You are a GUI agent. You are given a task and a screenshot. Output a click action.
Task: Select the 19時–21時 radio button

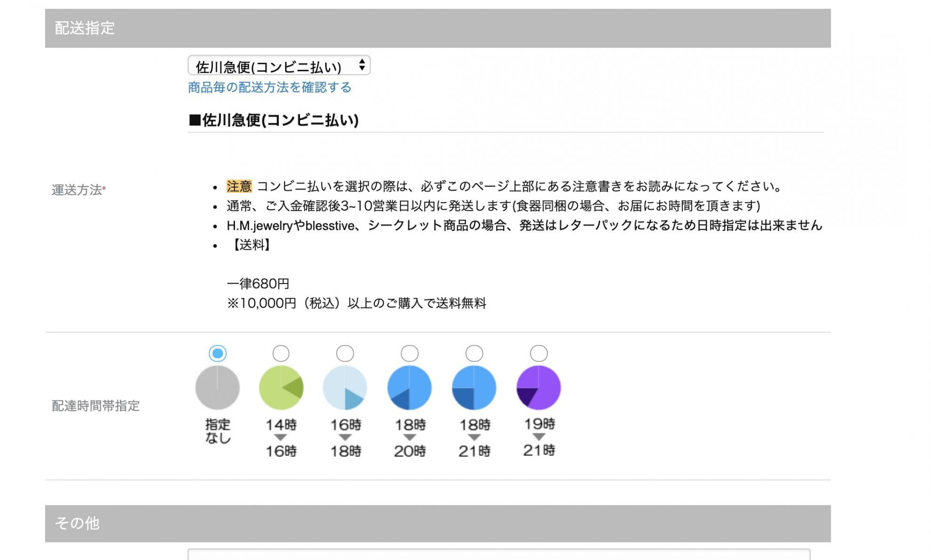(539, 353)
